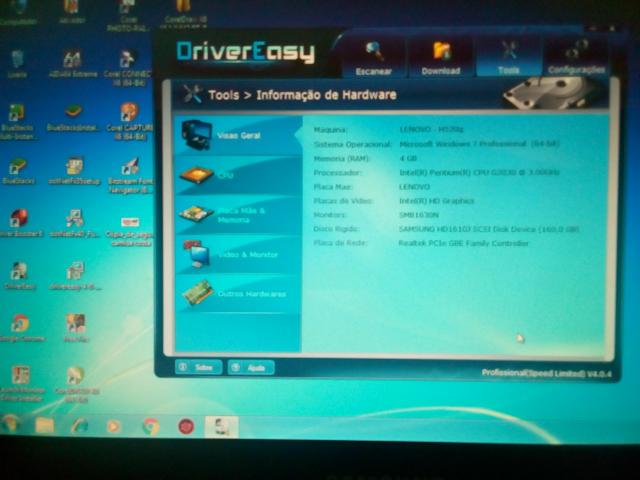Click the DriverEasy taskbar item

pos(222,427)
